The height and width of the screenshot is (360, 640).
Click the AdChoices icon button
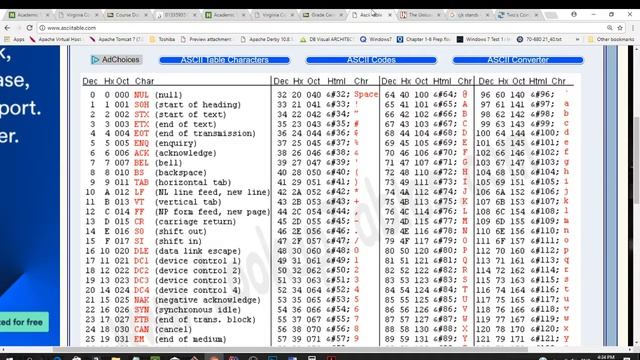[x=116, y=60]
